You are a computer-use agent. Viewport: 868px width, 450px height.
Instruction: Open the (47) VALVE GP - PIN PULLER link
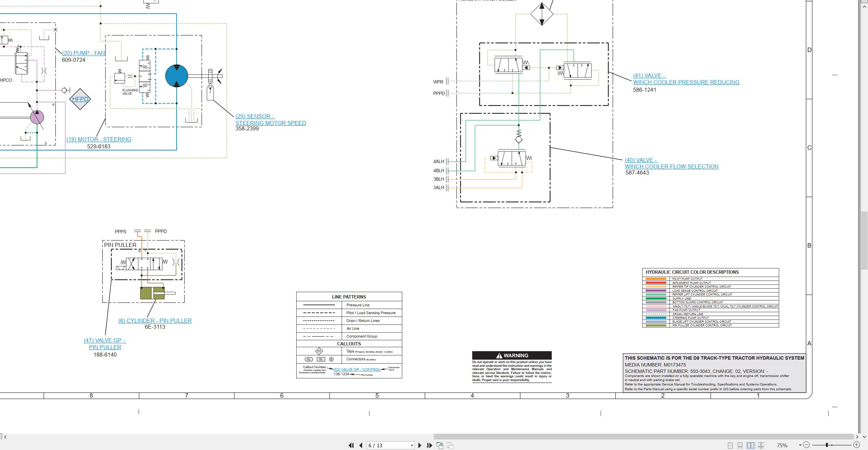(x=105, y=344)
